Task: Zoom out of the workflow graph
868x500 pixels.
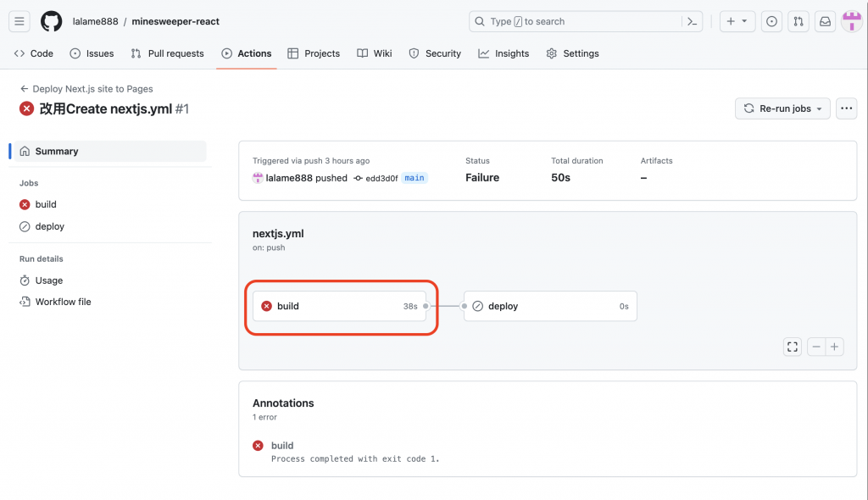Action: point(816,347)
